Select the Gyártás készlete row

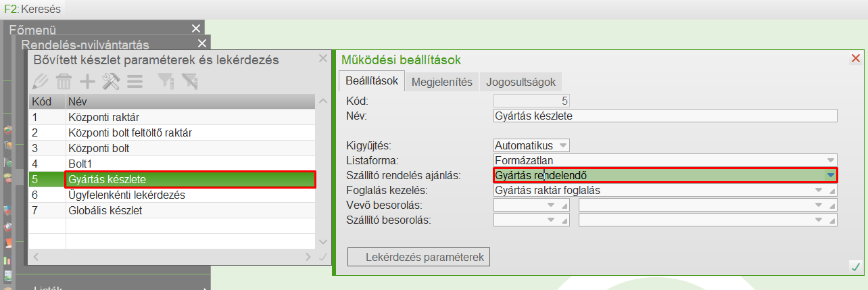tap(172, 179)
